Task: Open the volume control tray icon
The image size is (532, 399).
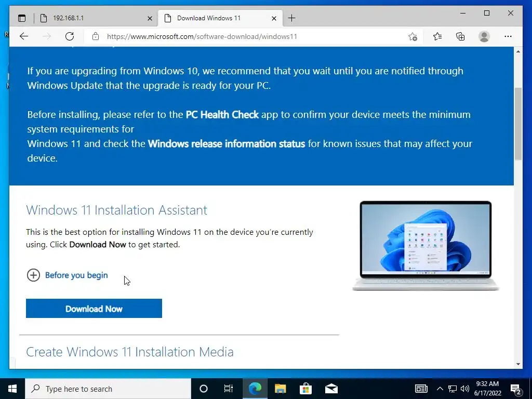Action: click(465, 389)
